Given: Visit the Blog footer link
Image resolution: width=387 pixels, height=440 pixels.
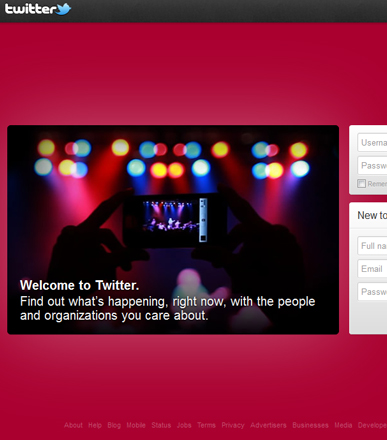Looking at the screenshot, I should click(x=114, y=425).
